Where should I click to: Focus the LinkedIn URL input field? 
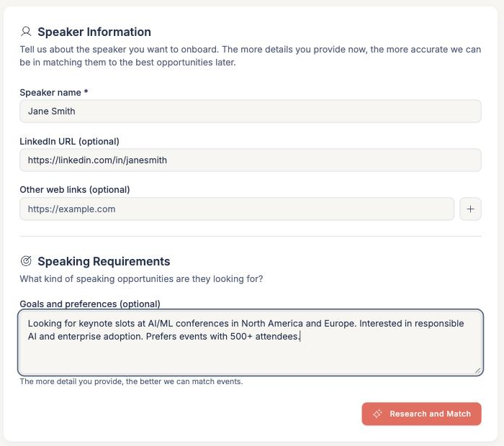[251, 160]
